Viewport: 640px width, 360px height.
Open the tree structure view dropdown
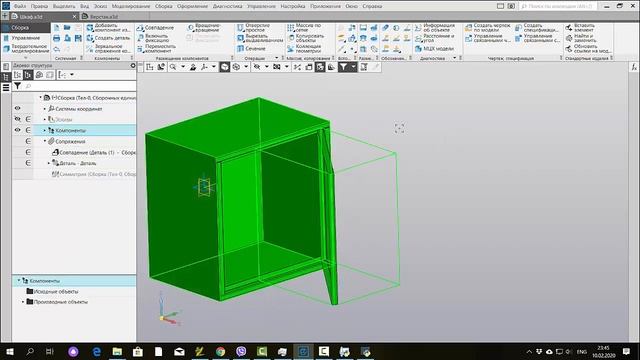click(x=72, y=75)
